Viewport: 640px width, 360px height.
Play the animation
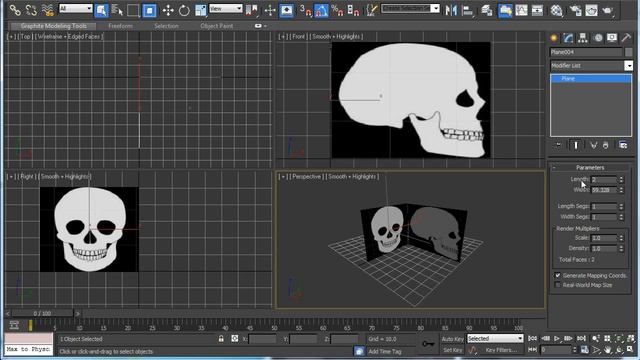(x=557, y=338)
